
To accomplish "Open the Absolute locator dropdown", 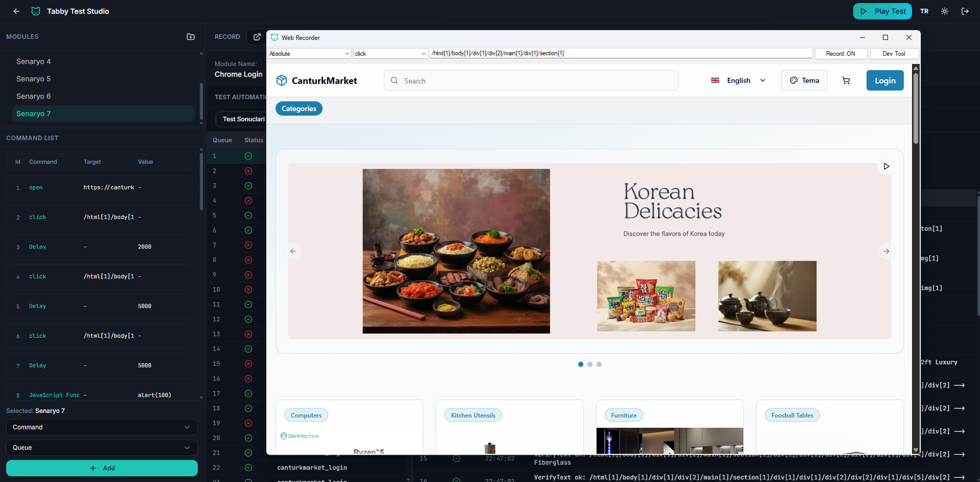I will (310, 54).
